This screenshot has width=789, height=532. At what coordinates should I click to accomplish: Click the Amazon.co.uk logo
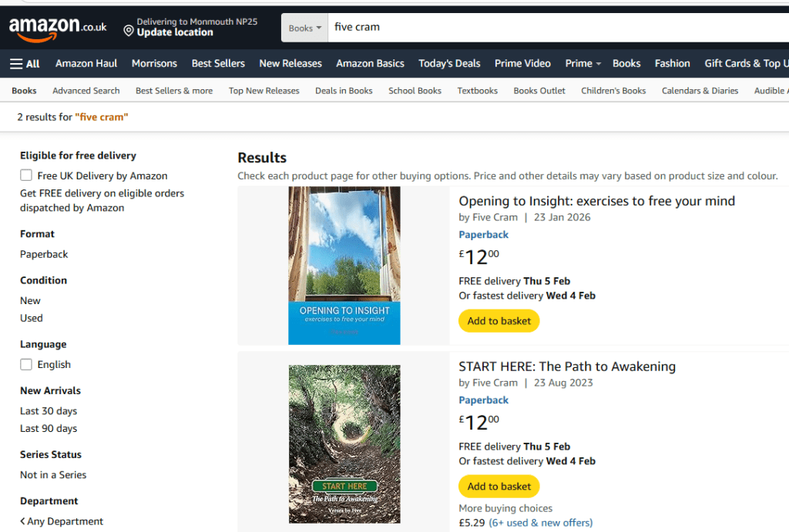click(x=58, y=28)
